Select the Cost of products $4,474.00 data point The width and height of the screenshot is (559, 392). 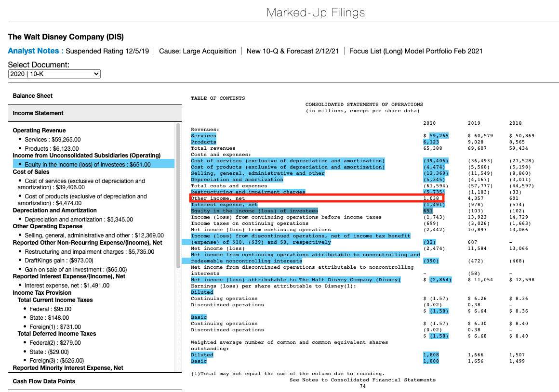coord(82,199)
